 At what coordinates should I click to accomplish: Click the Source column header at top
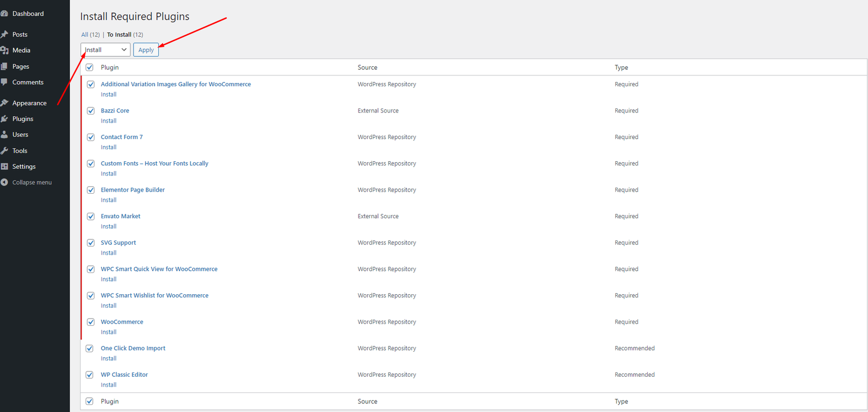click(367, 67)
